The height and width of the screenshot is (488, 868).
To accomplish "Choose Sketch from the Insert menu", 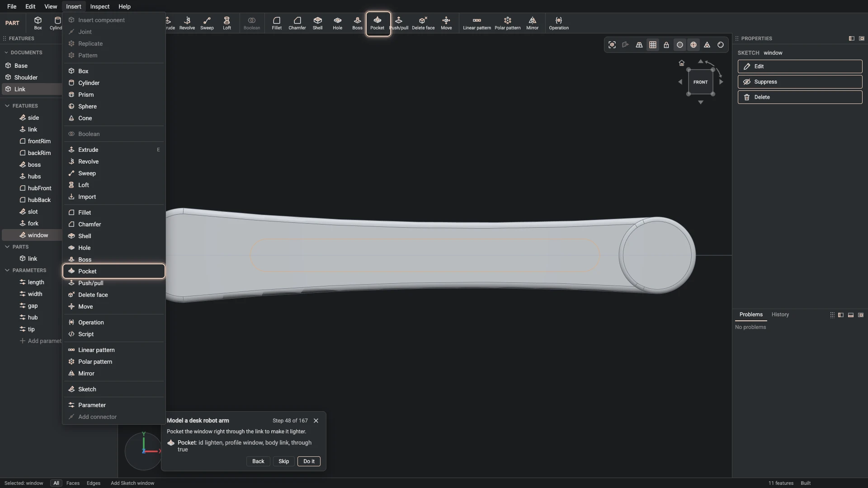I will point(114,389).
